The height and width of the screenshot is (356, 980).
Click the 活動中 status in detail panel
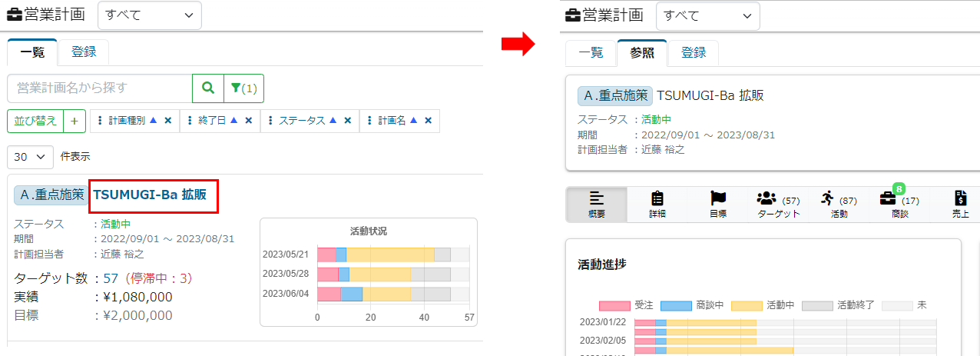pyautogui.click(x=656, y=120)
